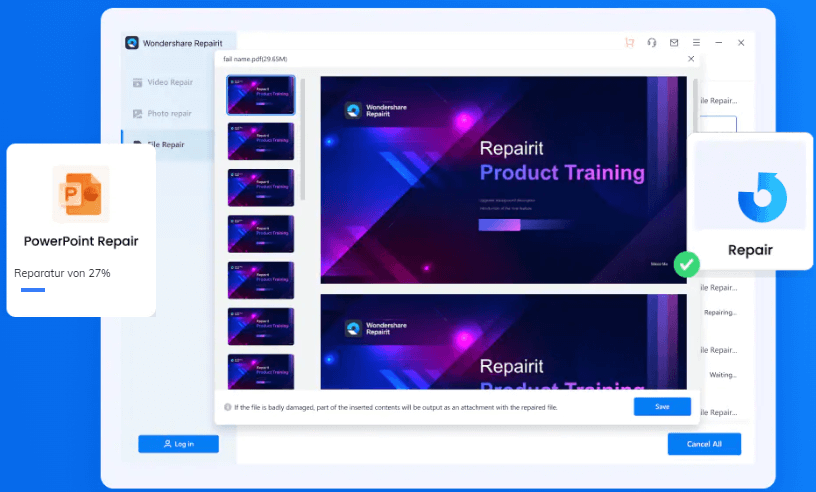This screenshot has height=492, width=816.
Task: Click the blue Repair arrow icon
Action: pyautogui.click(x=762, y=198)
